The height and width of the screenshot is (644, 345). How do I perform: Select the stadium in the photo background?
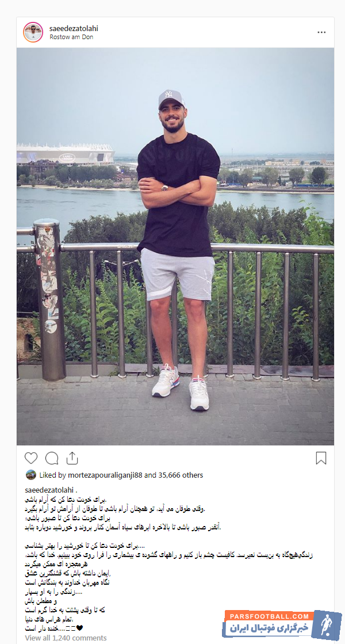65,154
